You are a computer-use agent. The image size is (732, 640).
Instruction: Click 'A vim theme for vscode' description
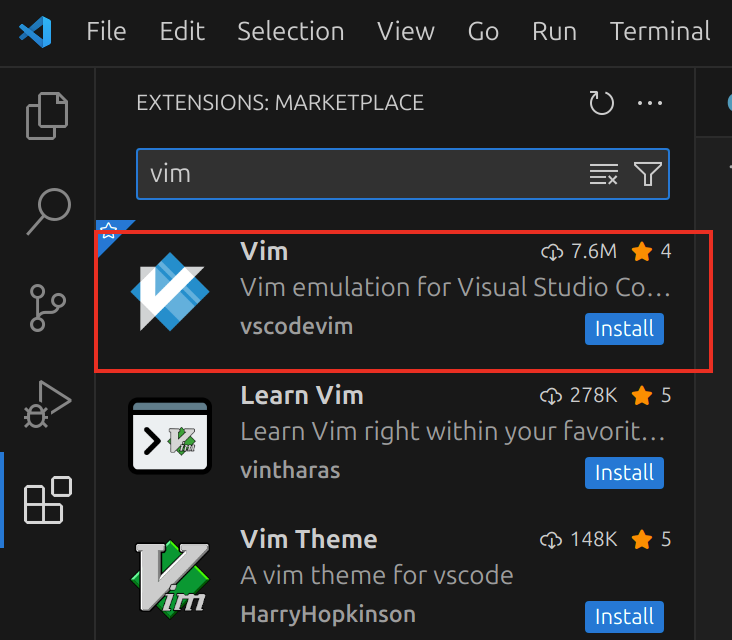click(377, 575)
